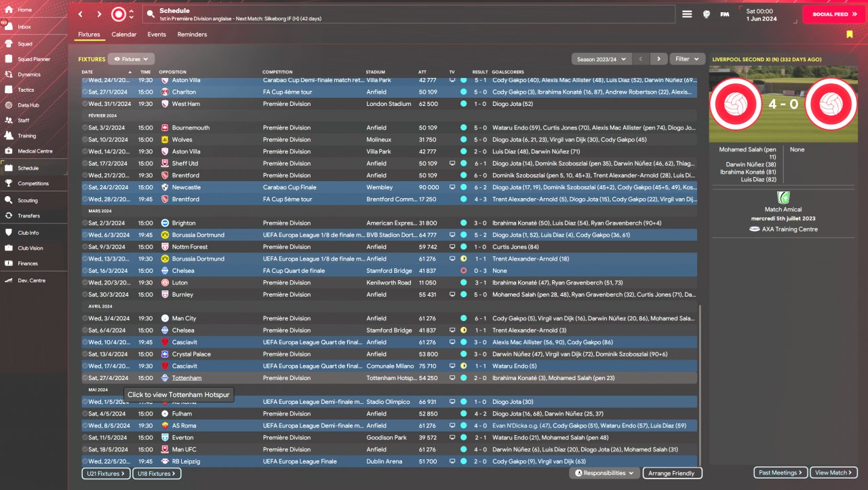Viewport: 868px width, 490px height.
Task: Open the Events tab
Action: tap(157, 35)
